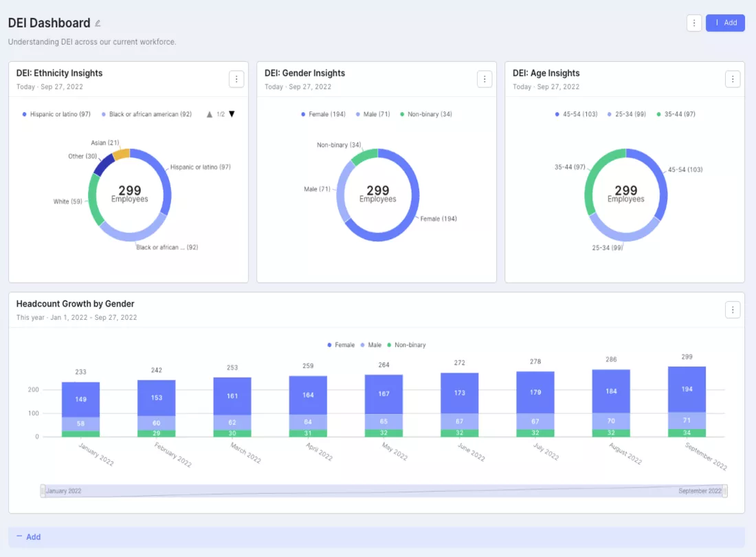The height and width of the screenshot is (557, 756).
Task: Click the blue Add button at top
Action: (725, 23)
